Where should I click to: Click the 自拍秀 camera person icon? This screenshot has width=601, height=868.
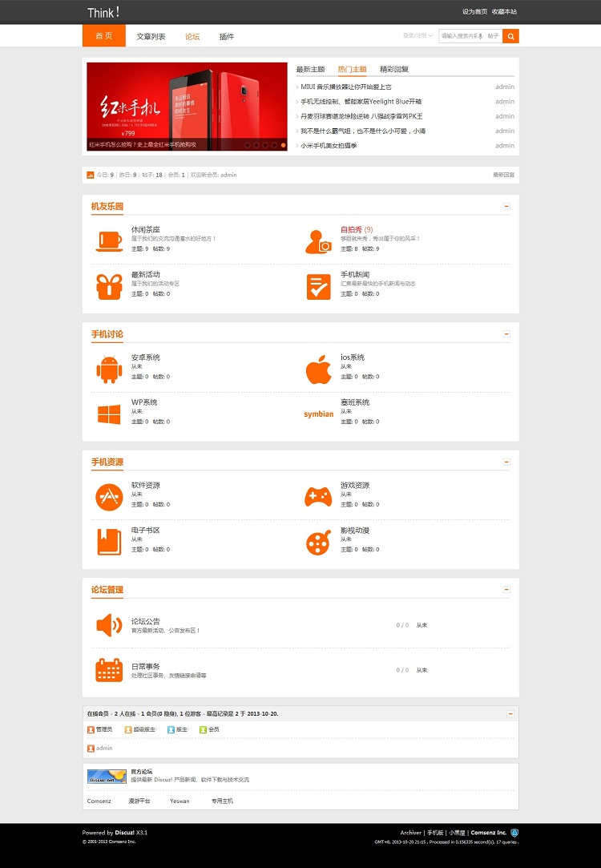pos(318,241)
